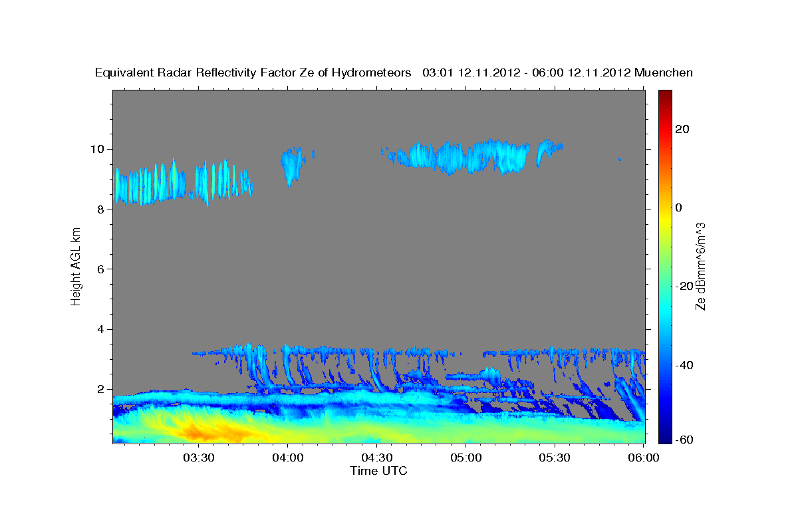This screenshot has height=532, width=798.
Task: Select the '06:00' time axis label
Action: [x=644, y=458]
